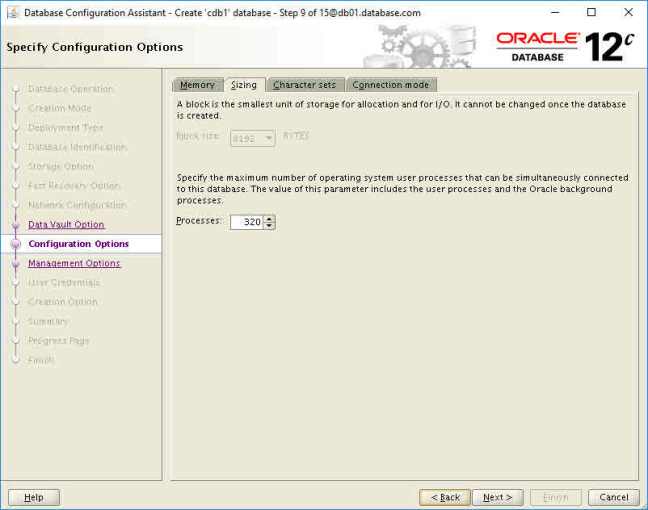The width and height of the screenshot is (648, 510).
Task: Click the Management Options step bullet
Action: click(15, 264)
